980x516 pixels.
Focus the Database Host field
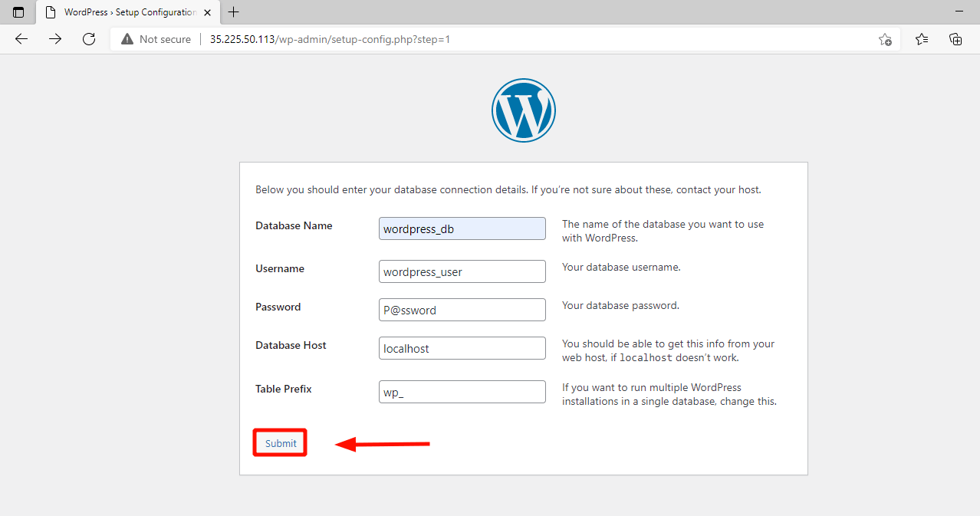click(x=462, y=348)
